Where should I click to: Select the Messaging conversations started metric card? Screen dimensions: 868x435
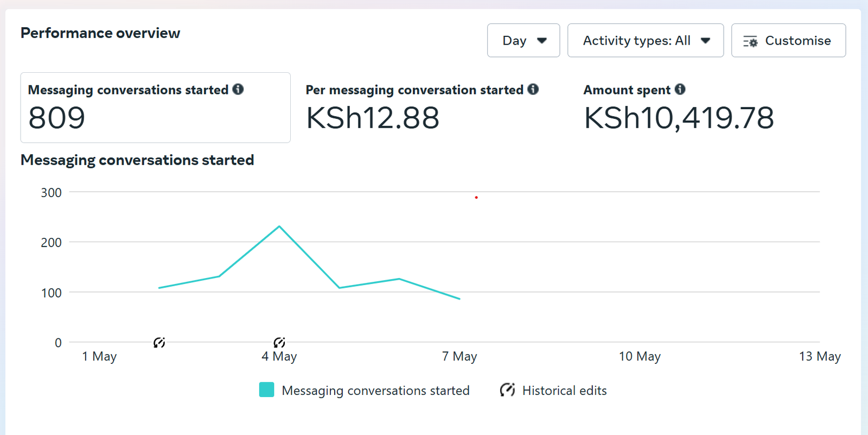[155, 108]
